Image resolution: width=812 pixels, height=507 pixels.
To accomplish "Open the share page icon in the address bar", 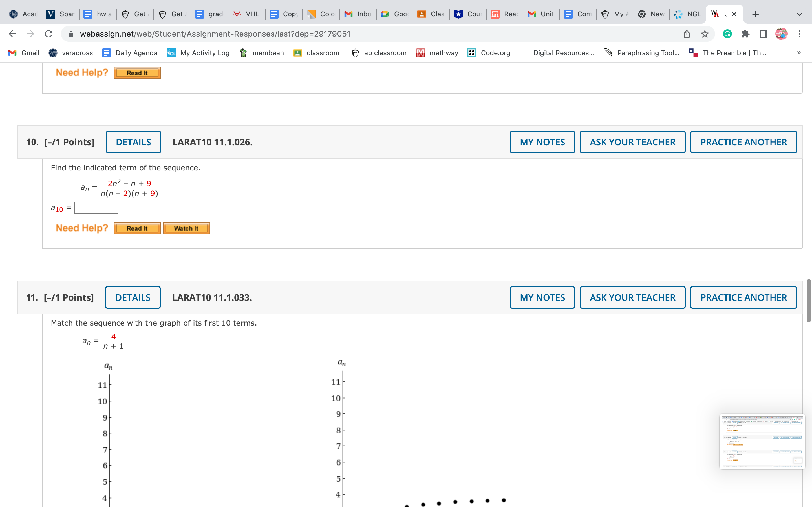I will pos(687,34).
